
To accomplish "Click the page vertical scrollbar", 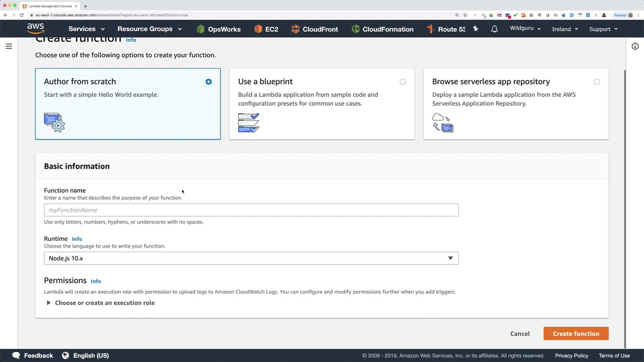I will tap(624, 208).
